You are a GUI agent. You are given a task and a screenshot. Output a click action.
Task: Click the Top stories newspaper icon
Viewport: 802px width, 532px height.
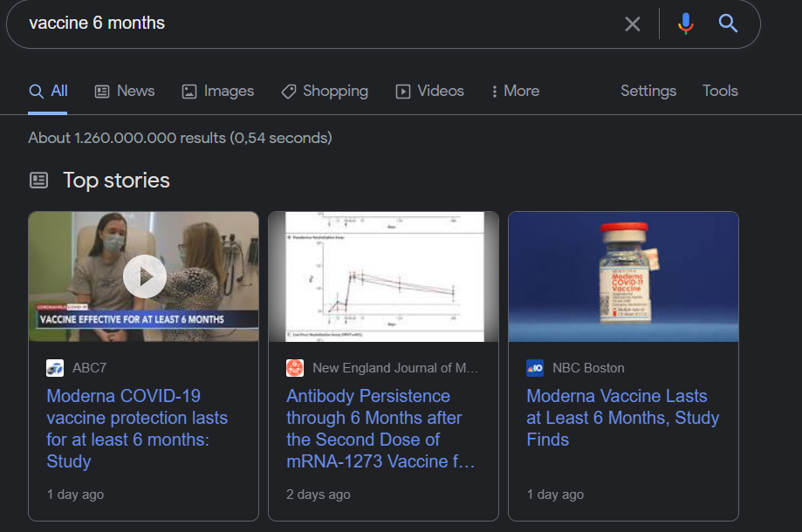pyautogui.click(x=38, y=181)
